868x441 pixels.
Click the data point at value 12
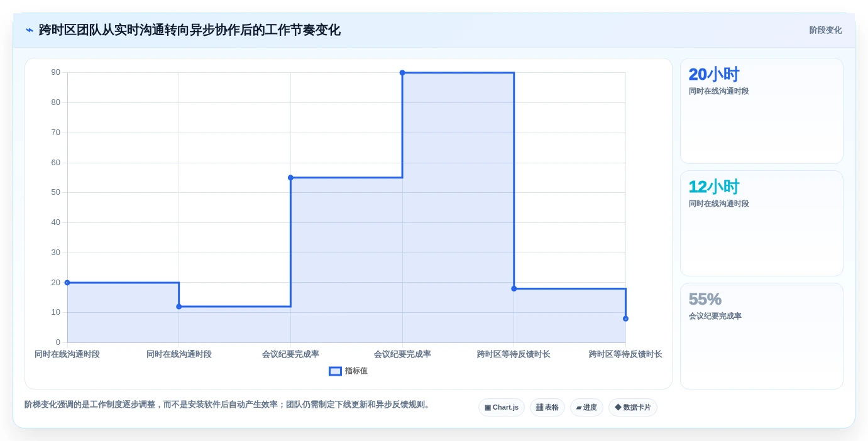(x=179, y=307)
